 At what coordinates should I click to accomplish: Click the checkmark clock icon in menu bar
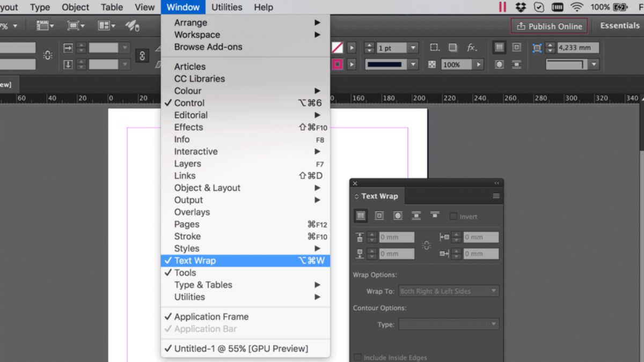tap(539, 7)
